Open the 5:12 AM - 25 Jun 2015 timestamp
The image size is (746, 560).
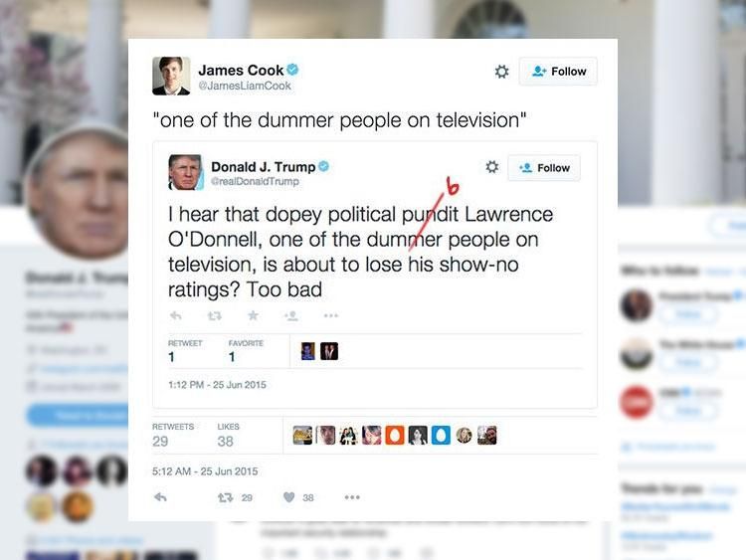(205, 471)
